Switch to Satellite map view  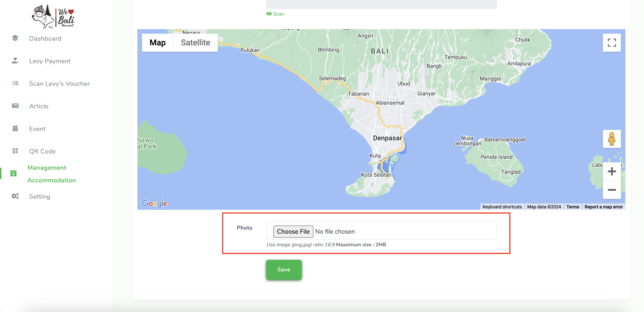point(195,43)
